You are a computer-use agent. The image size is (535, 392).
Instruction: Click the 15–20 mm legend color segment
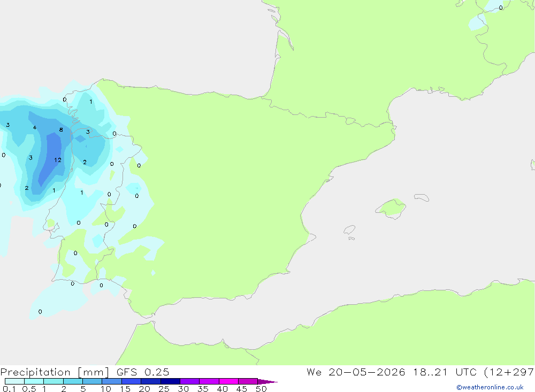tap(131, 381)
